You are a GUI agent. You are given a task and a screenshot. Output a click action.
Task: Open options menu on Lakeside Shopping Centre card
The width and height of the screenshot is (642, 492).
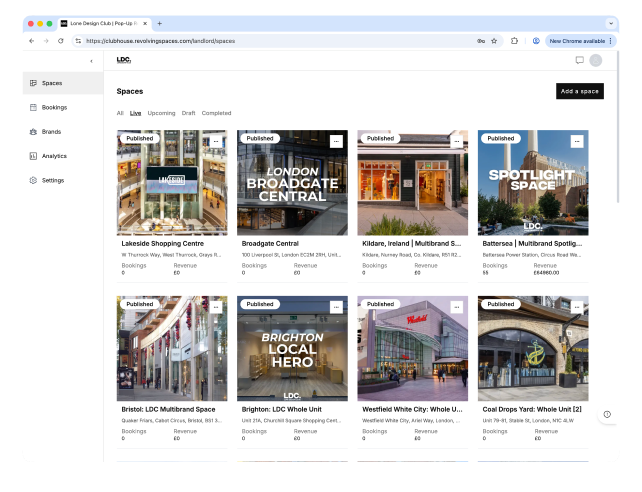click(216, 142)
